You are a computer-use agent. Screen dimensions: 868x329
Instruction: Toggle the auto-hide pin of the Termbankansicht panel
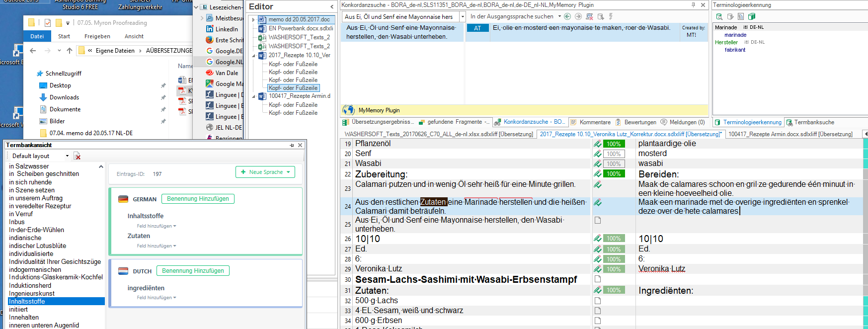(x=292, y=145)
